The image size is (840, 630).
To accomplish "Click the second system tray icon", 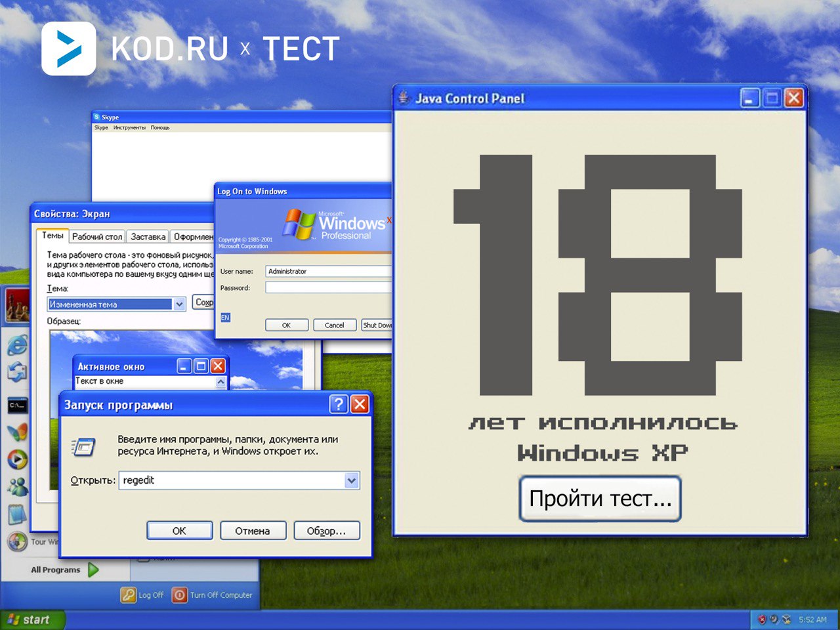I will tap(774, 619).
